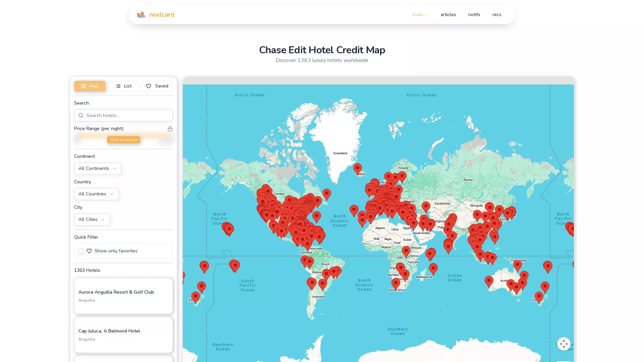This screenshot has height=362, width=644.
Task: Open the All Cities dropdown
Action: (x=92, y=219)
